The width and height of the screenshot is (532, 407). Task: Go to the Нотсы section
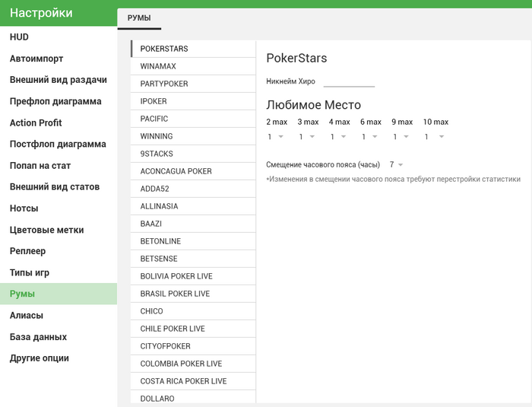[59, 208]
